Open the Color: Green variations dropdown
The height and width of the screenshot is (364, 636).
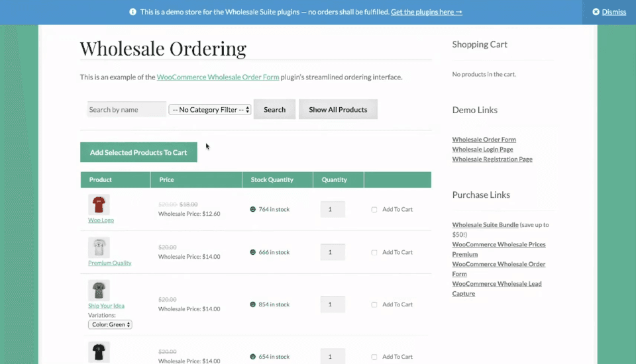(x=110, y=324)
